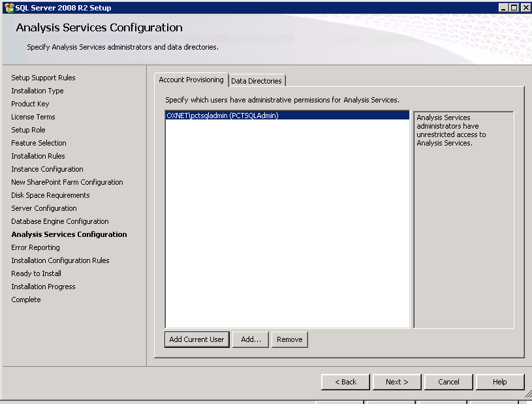This screenshot has width=532, height=404.
Task: Click the SQL Server Setup title bar icon
Action: point(9,7)
